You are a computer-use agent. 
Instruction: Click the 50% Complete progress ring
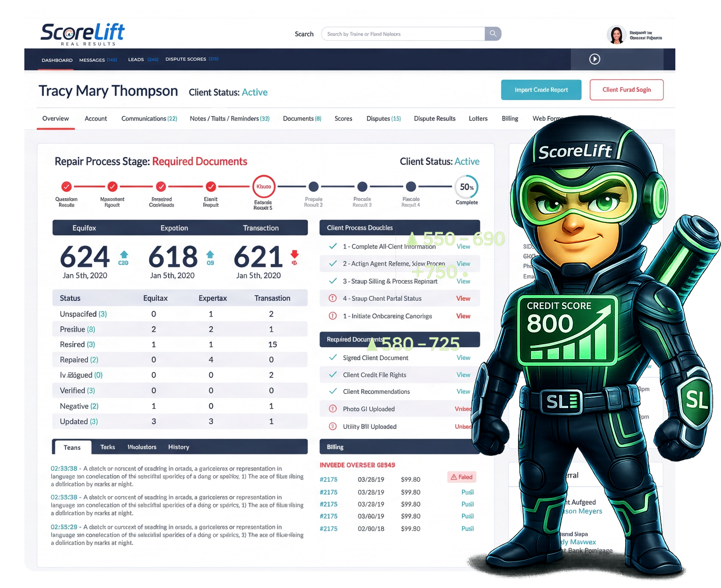(466, 187)
